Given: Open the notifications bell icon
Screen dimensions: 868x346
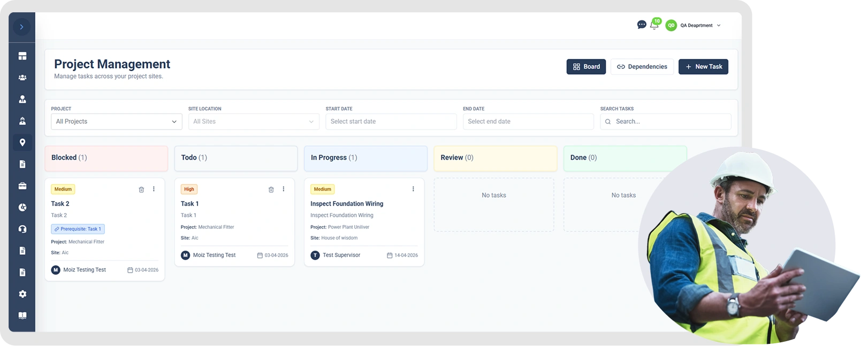Looking at the screenshot, I should click(x=654, y=25).
